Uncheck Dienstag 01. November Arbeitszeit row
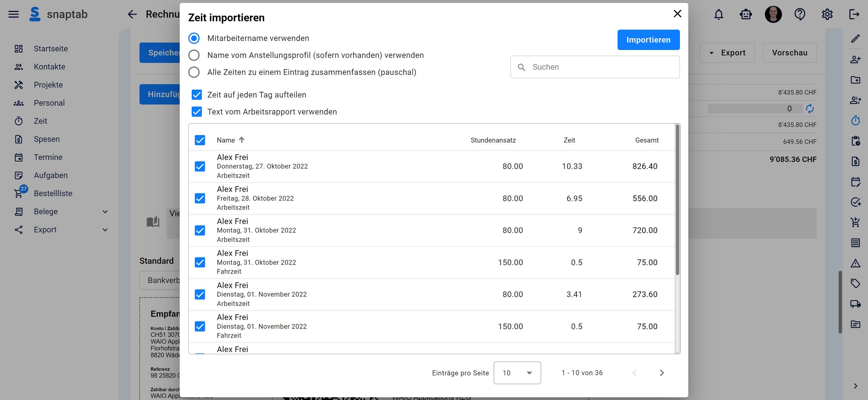Viewport: 868px width, 400px height. (200, 294)
